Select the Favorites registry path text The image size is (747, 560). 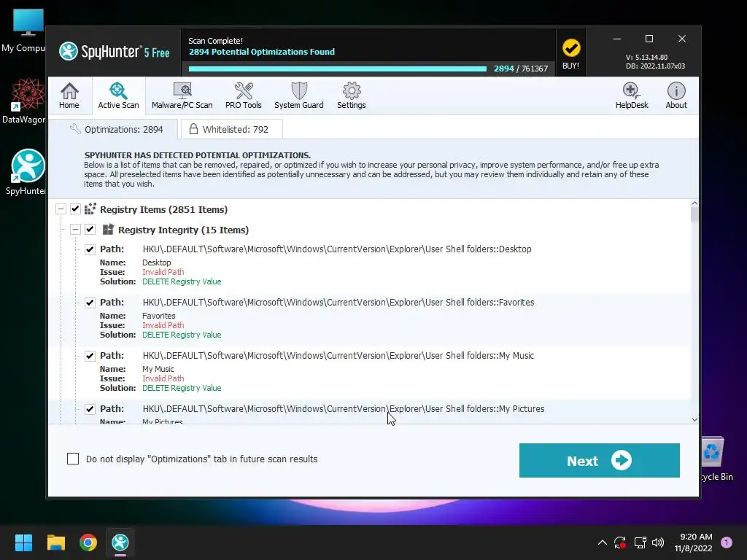point(338,303)
